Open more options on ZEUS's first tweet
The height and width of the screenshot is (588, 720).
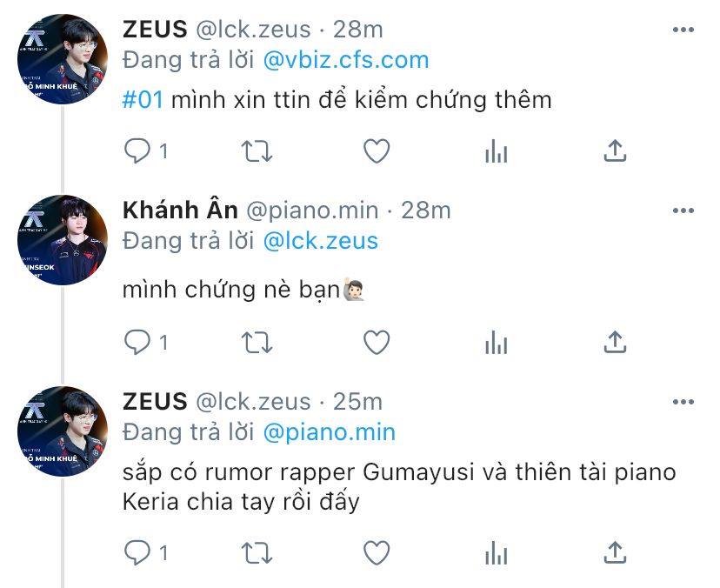pyautogui.click(x=683, y=30)
